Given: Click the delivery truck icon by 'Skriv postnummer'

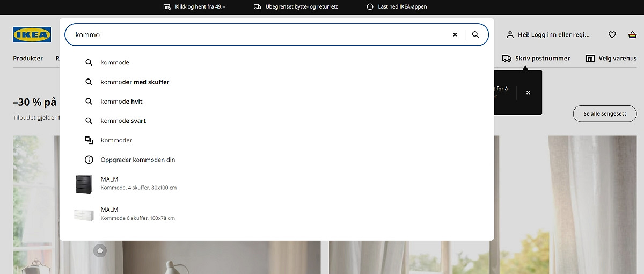Looking at the screenshot, I should pyautogui.click(x=507, y=58).
